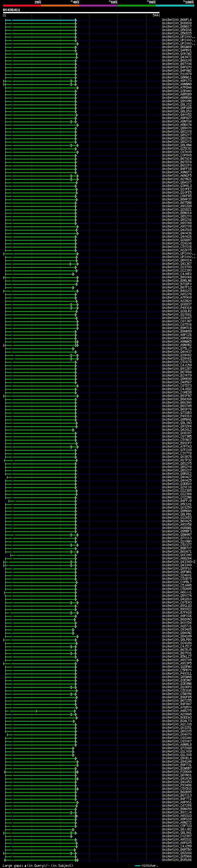Select hit label UniRef100_Q40052
The width and height of the screenshot is (197, 868).
(x=176, y=115)
